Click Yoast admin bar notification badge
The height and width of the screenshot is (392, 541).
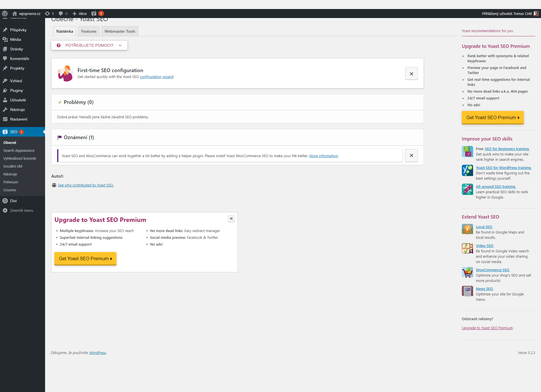(x=101, y=14)
